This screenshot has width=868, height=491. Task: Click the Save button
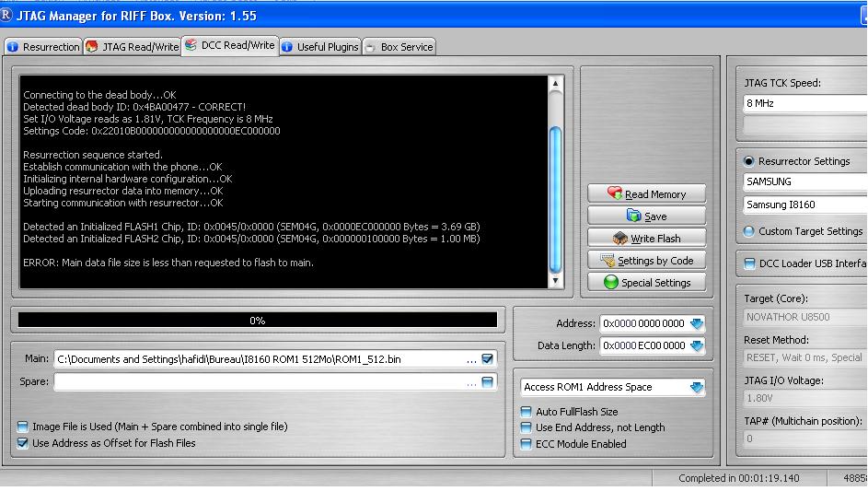click(646, 216)
